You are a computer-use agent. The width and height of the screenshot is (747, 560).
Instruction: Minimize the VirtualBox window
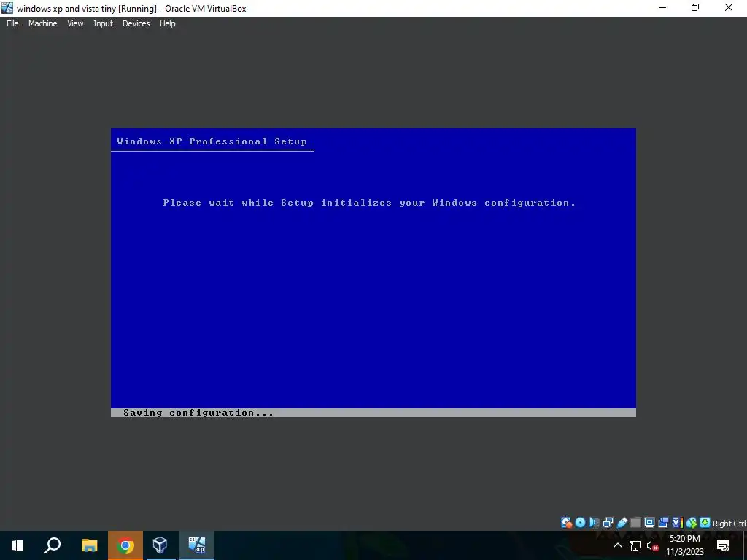[662, 7]
